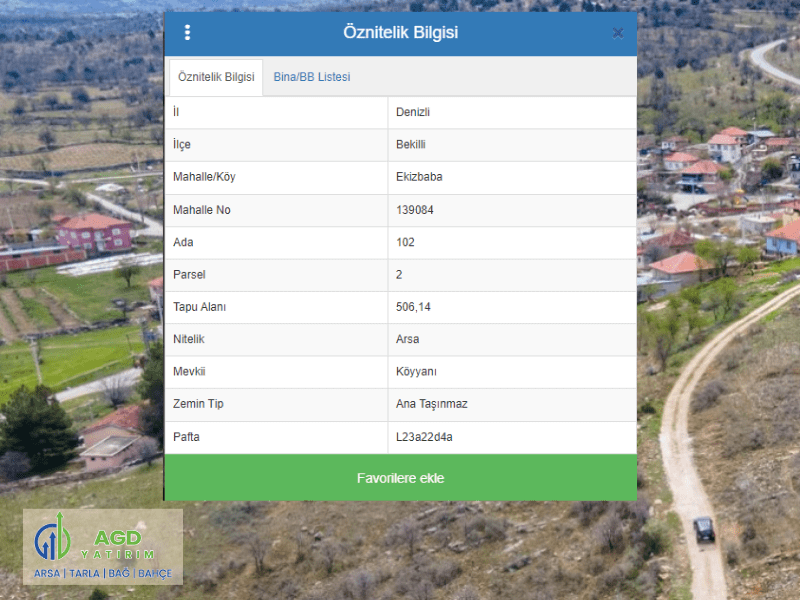This screenshot has width=800, height=600.
Task: Close the Öznitelik Bilgisi dialog
Action: coord(618,33)
